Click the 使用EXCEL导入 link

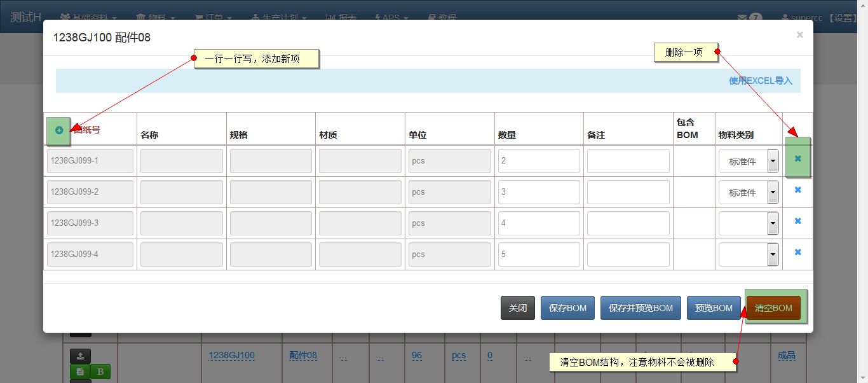(760, 81)
